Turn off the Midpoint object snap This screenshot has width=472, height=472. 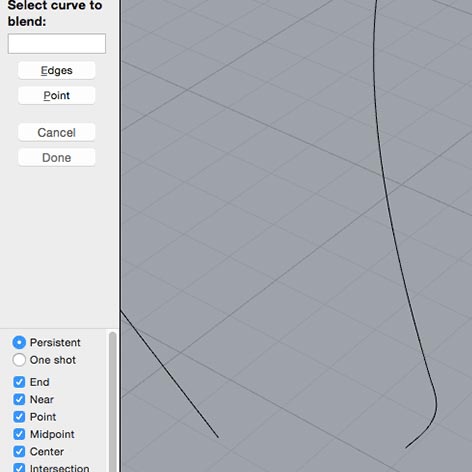point(19,434)
